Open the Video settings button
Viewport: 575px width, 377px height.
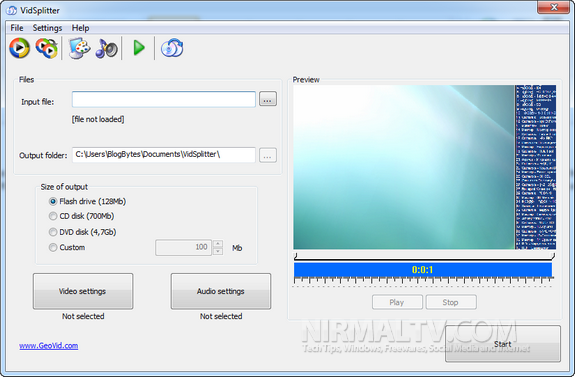click(x=83, y=291)
